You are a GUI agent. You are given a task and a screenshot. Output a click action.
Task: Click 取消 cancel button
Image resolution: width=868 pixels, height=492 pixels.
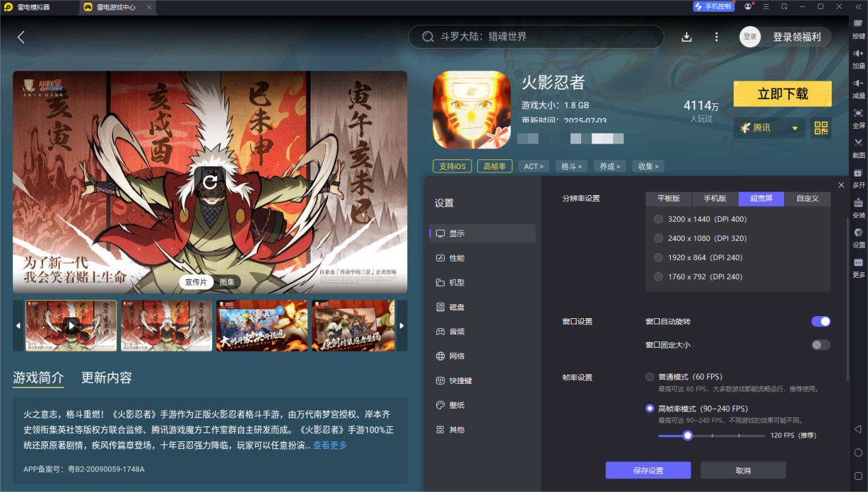pyautogui.click(x=743, y=470)
